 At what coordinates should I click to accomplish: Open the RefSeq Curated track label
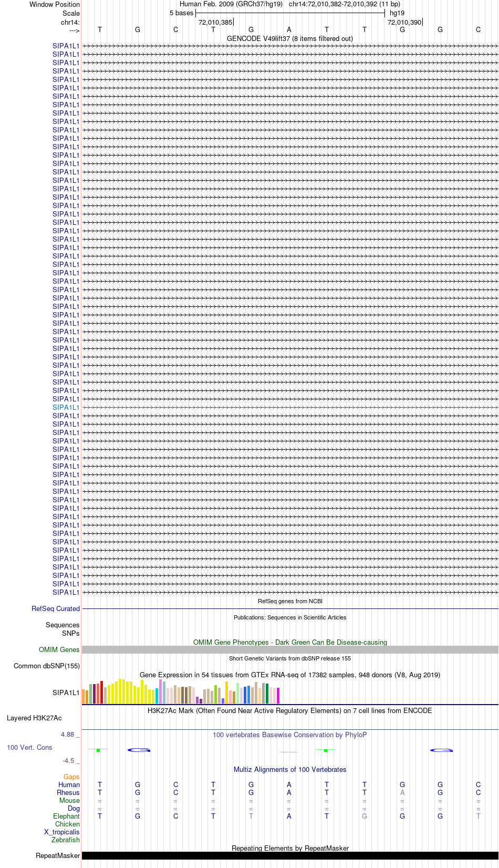(56, 608)
